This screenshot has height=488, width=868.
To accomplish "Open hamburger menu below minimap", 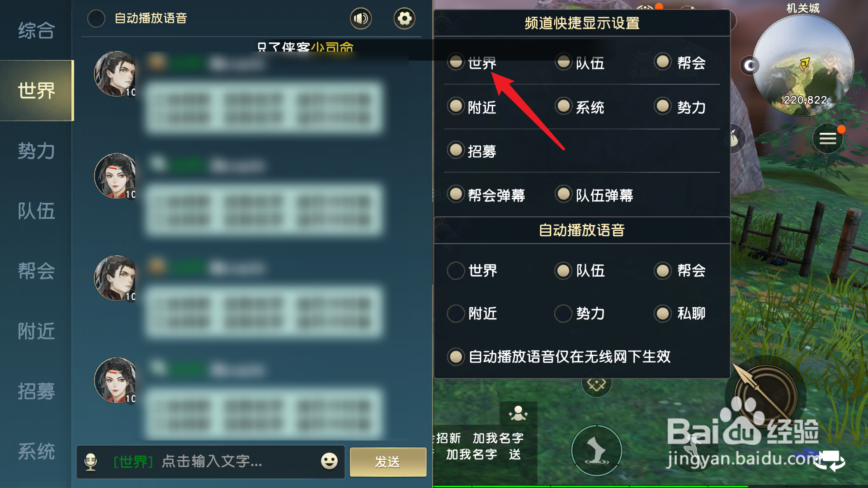I will tap(827, 139).
